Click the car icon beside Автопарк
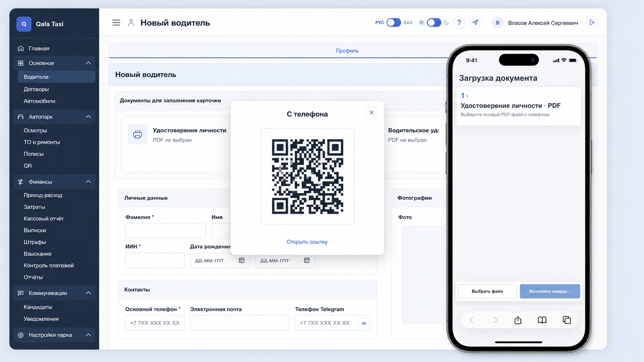The image size is (644, 362). point(21,117)
